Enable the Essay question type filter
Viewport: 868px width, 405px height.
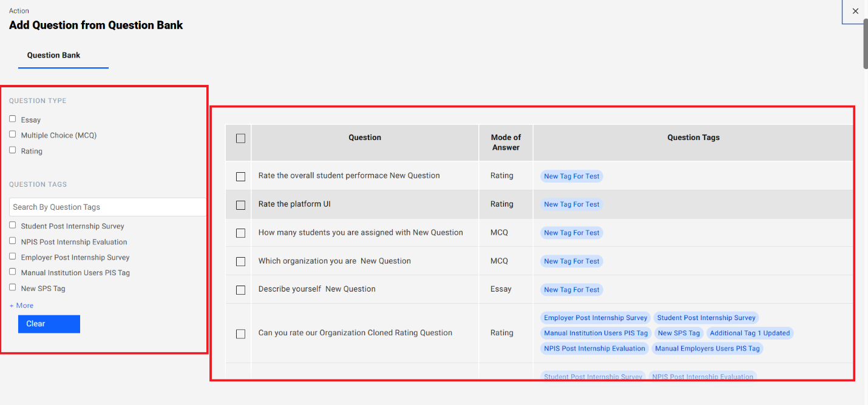[x=13, y=119]
